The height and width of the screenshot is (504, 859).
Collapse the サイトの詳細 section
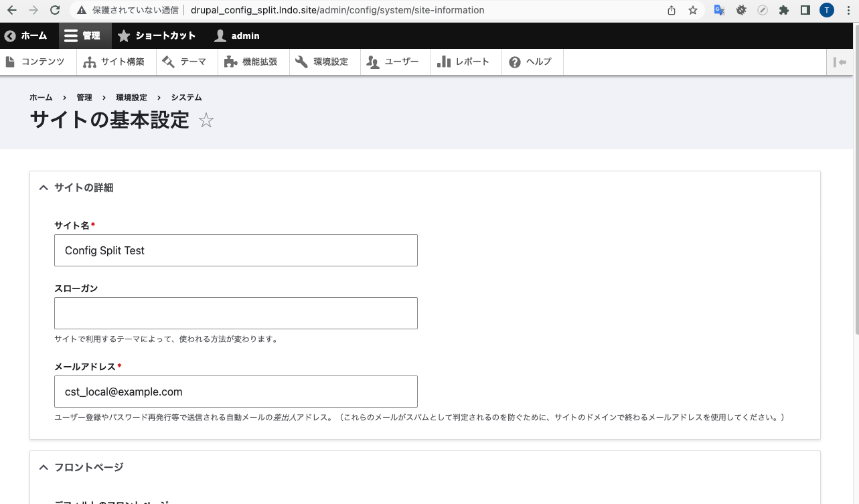pyautogui.click(x=43, y=187)
